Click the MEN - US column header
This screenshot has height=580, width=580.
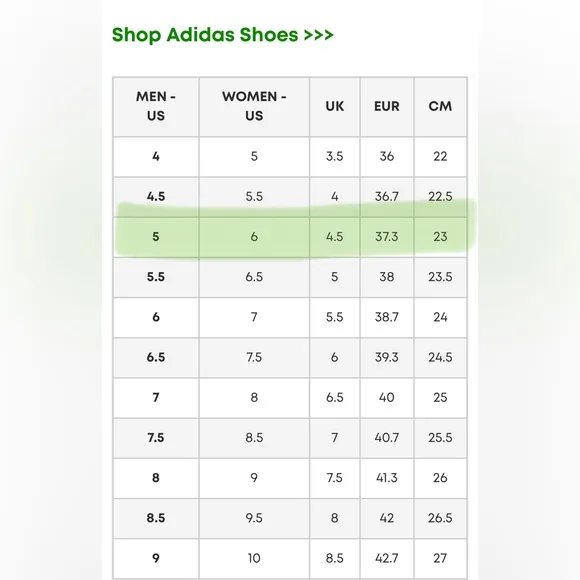pyautogui.click(x=156, y=107)
